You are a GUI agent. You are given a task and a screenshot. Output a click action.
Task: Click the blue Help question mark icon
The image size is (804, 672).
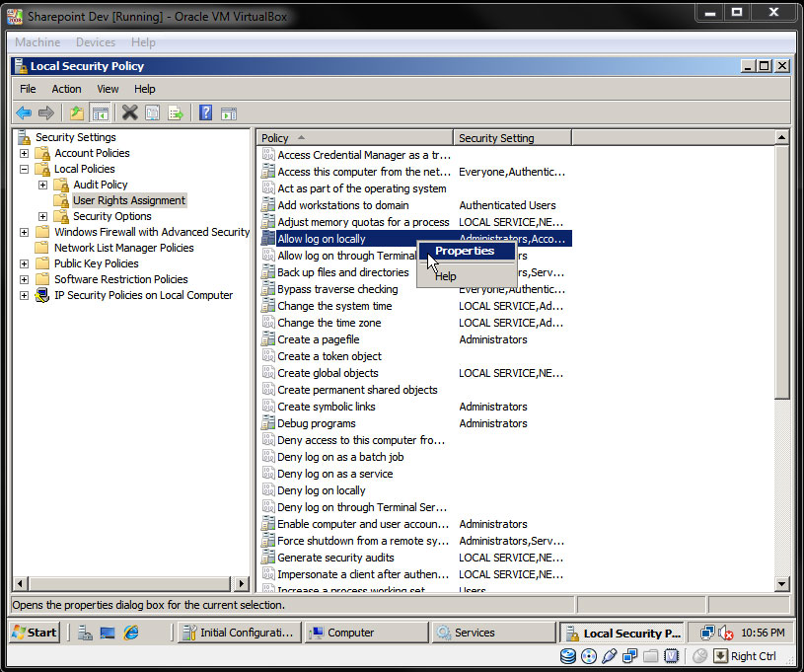[205, 112]
